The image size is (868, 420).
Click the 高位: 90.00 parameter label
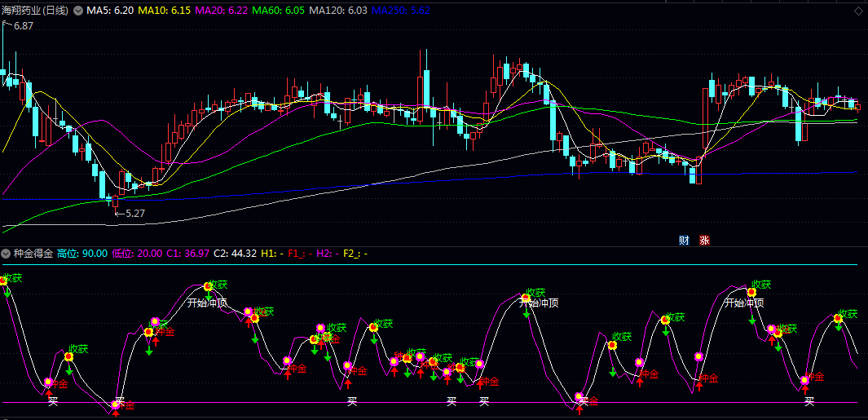[x=82, y=254]
